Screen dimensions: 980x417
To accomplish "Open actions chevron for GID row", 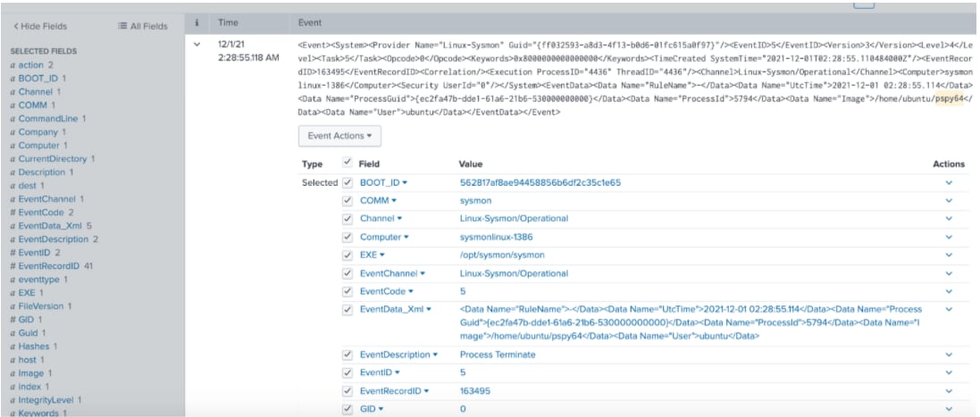I will 949,408.
